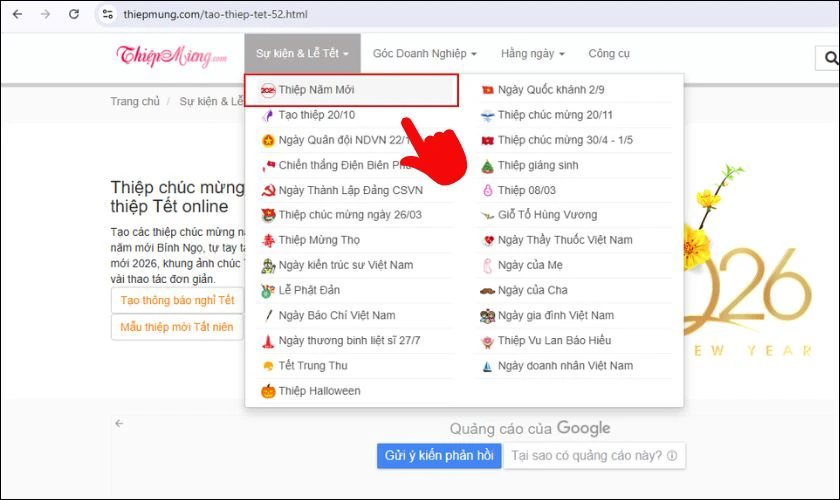The height and width of the screenshot is (500, 840).
Task: Click the Thọ character icon of Thiệp Mừng Thọ
Action: coord(268,240)
